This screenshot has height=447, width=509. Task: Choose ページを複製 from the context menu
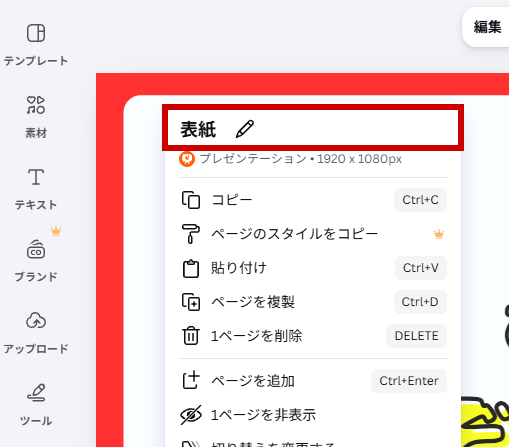pos(313,302)
